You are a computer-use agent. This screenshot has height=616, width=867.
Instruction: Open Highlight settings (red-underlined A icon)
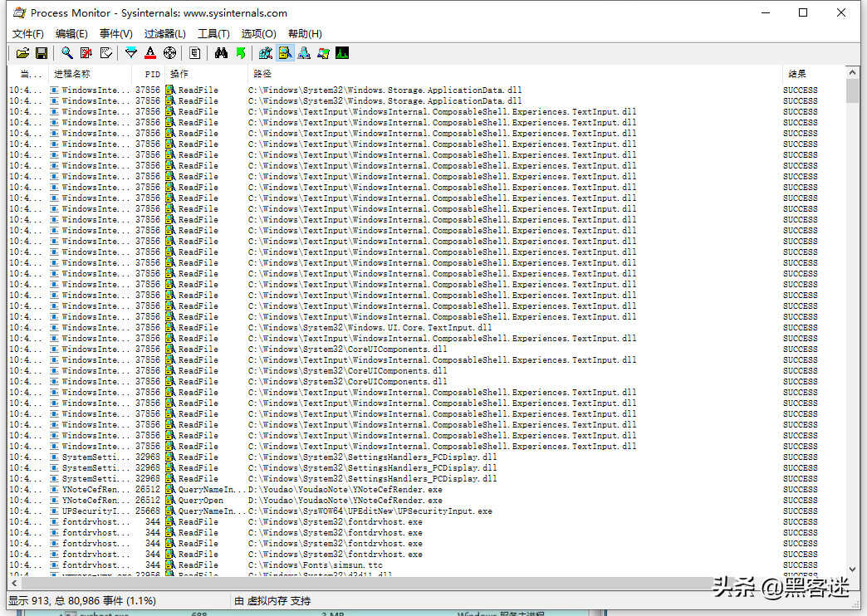pos(149,53)
